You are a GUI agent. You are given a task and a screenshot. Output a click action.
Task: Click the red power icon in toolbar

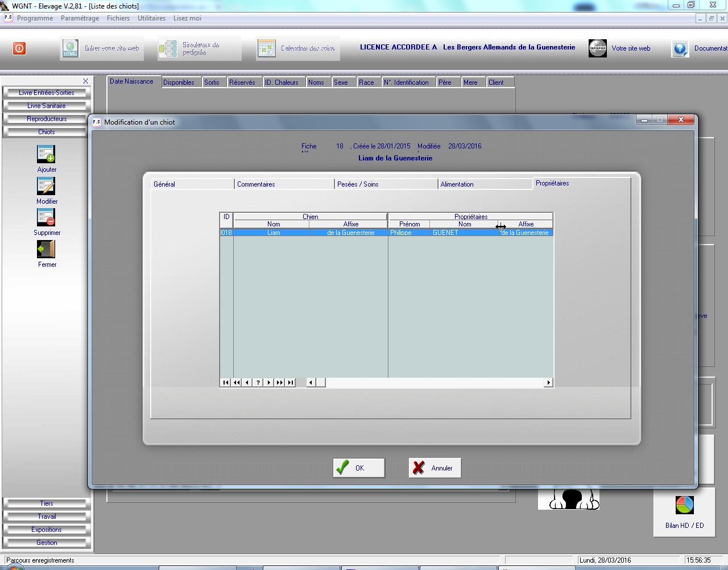(x=19, y=48)
